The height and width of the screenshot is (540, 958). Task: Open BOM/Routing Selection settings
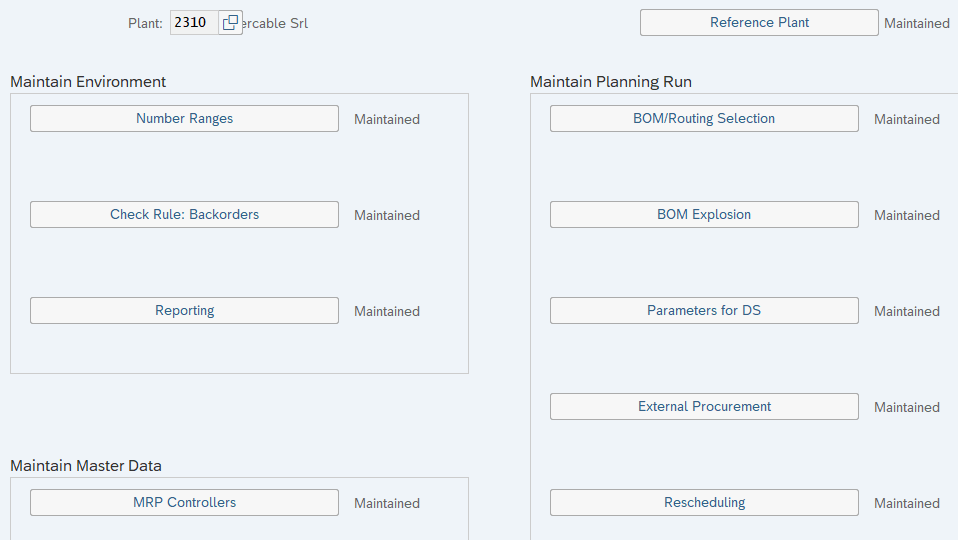[704, 119]
